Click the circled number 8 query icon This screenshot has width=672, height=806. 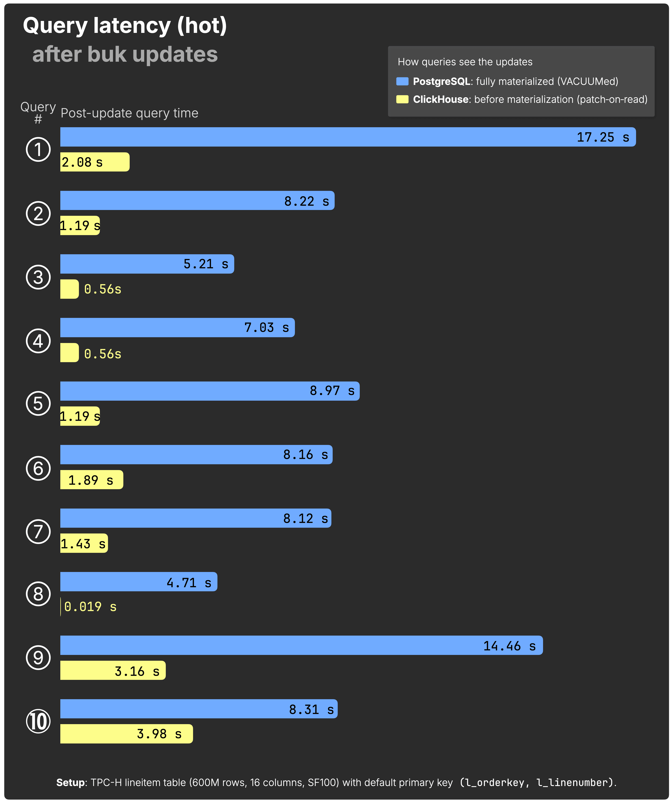click(38, 594)
